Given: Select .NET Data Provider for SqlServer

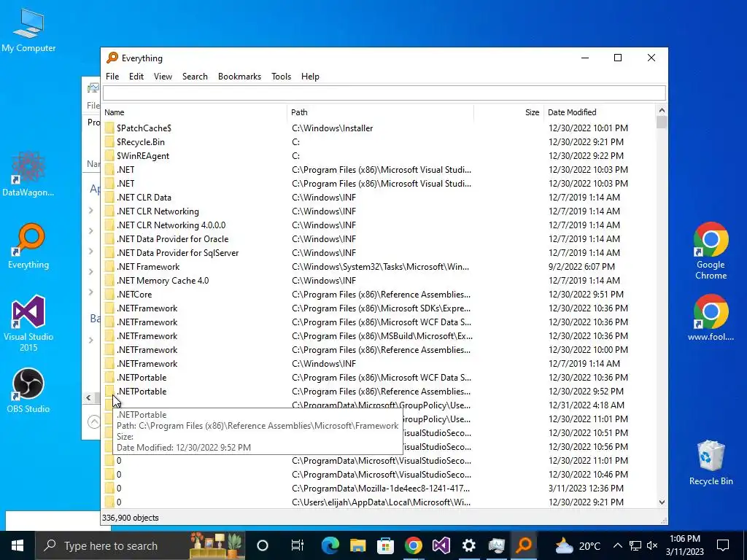Looking at the screenshot, I should (379, 253).
